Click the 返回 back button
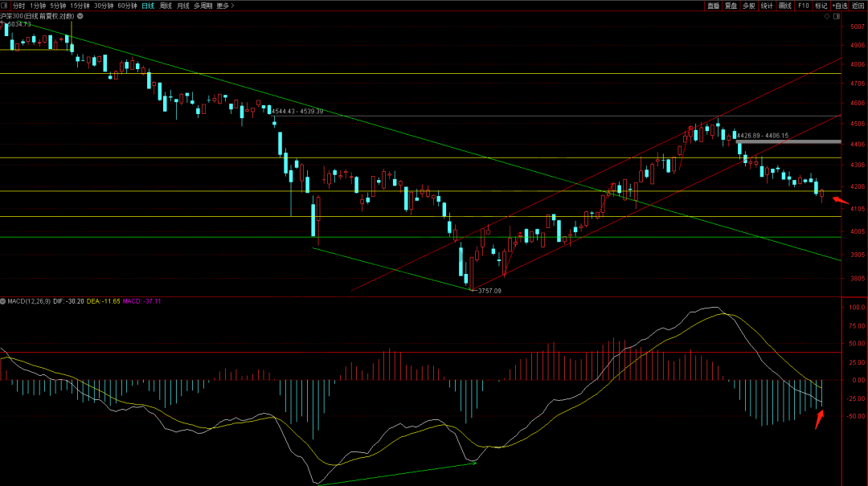The width and height of the screenshot is (868, 486). [x=858, y=6]
